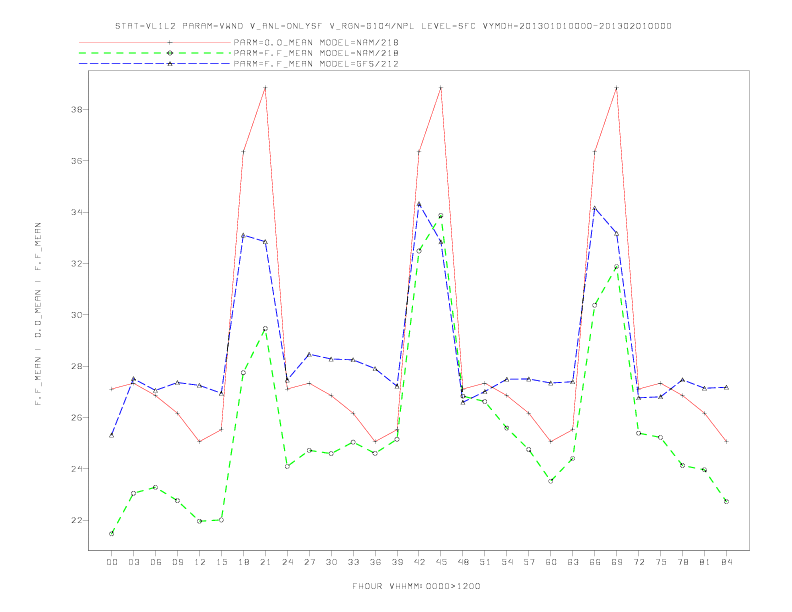Click x-axis tick label 48
792x612 pixels.
[463, 562]
